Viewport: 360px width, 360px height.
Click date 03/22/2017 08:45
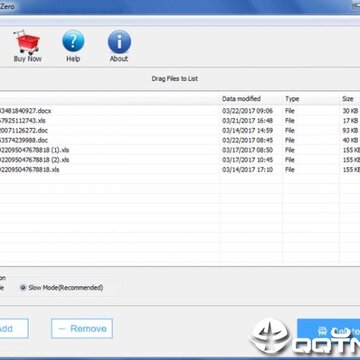(x=247, y=140)
